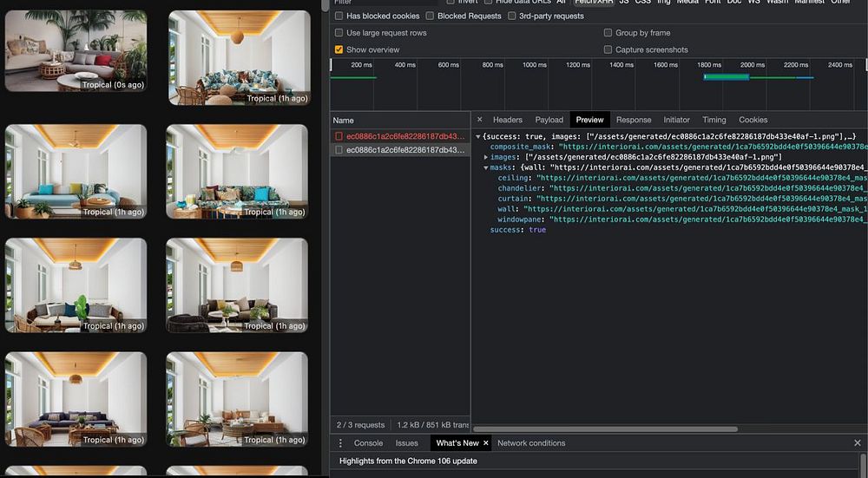Expand the images array in the preview
Viewport: 868px width, 478px height.
tap(486, 157)
